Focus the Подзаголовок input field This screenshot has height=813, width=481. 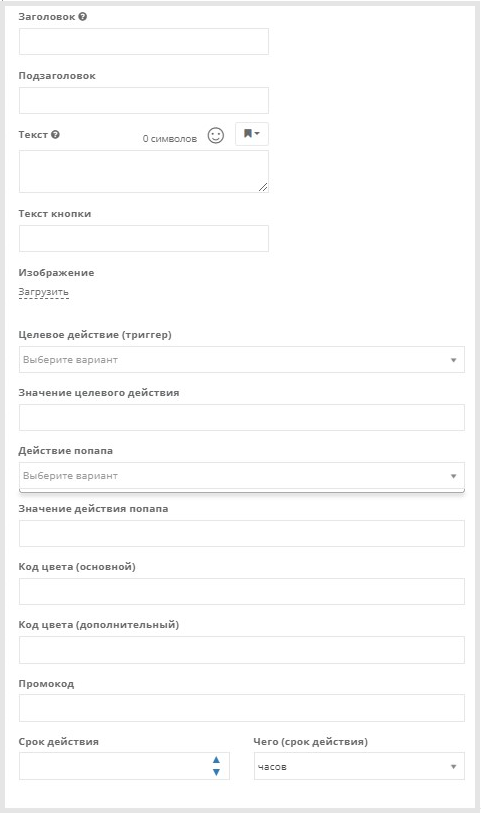(144, 100)
